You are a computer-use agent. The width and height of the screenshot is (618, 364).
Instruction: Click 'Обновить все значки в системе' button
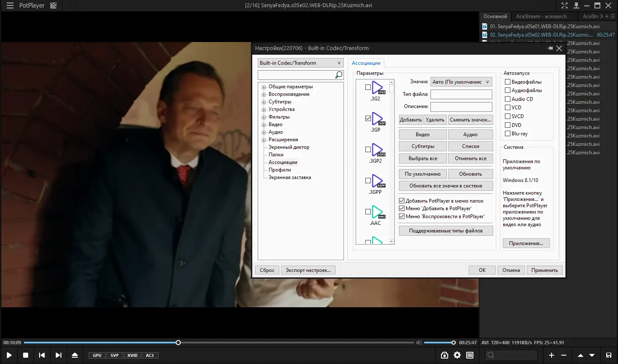[x=446, y=186]
